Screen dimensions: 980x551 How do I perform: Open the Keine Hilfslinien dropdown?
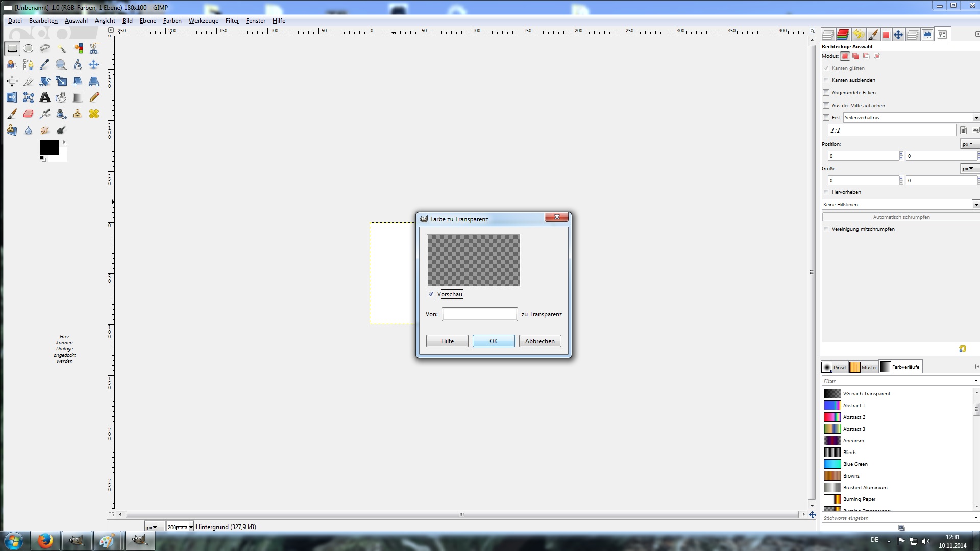point(975,205)
